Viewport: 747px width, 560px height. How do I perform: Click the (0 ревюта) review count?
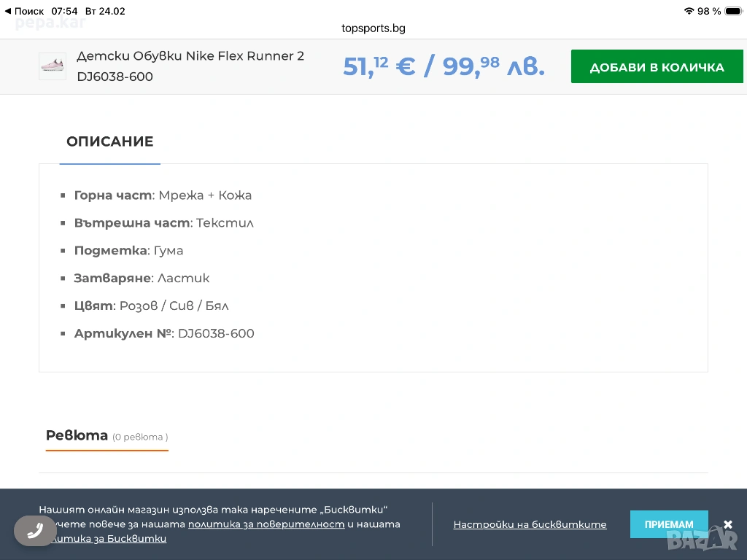pyautogui.click(x=140, y=437)
